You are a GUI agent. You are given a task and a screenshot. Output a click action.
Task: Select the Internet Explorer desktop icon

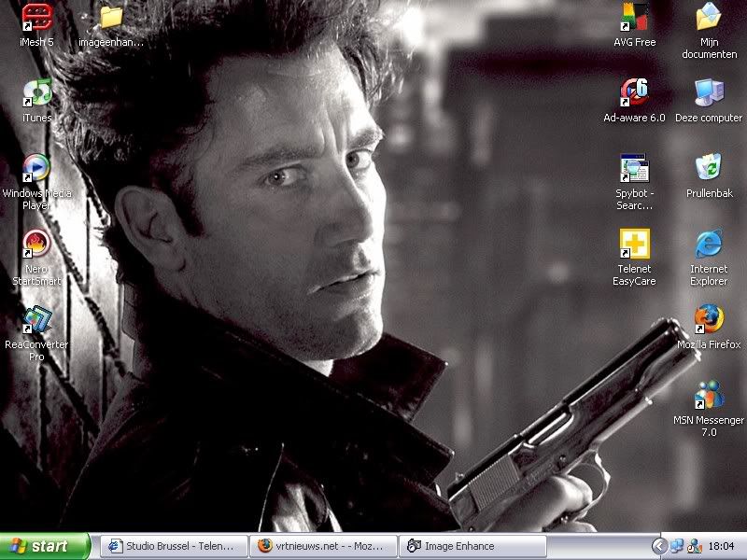(x=709, y=244)
